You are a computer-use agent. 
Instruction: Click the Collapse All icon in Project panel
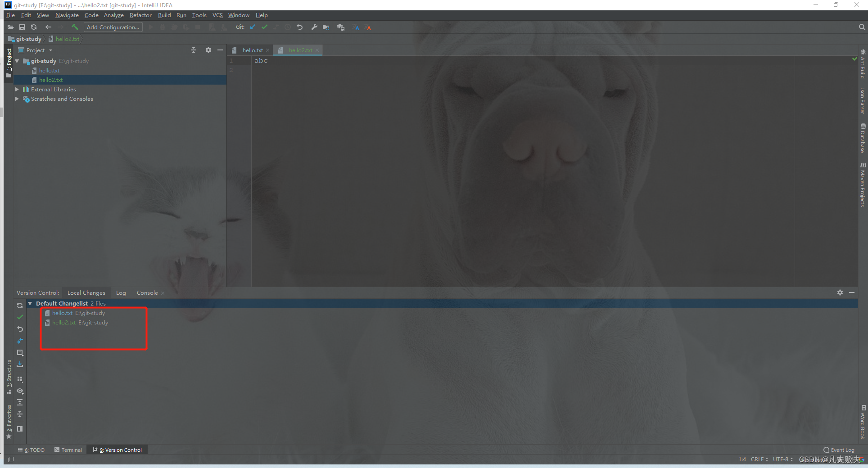pyautogui.click(x=194, y=50)
